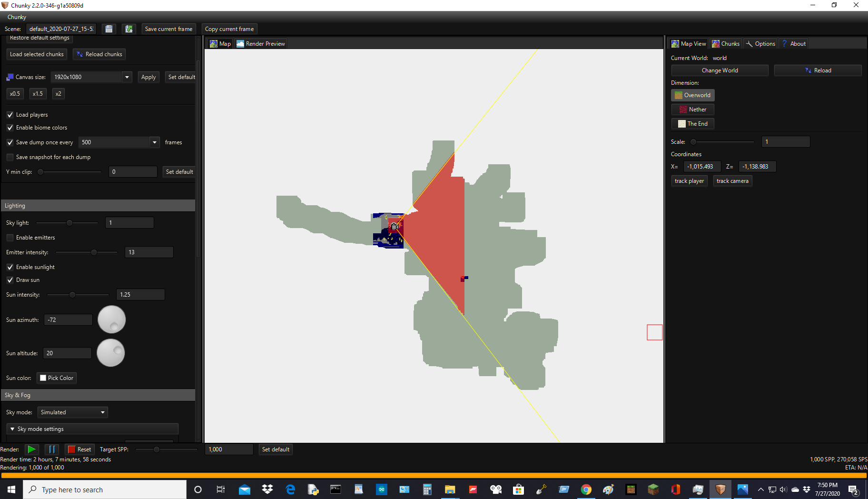
Task: Click inside the Target SPP input field
Action: point(229,449)
